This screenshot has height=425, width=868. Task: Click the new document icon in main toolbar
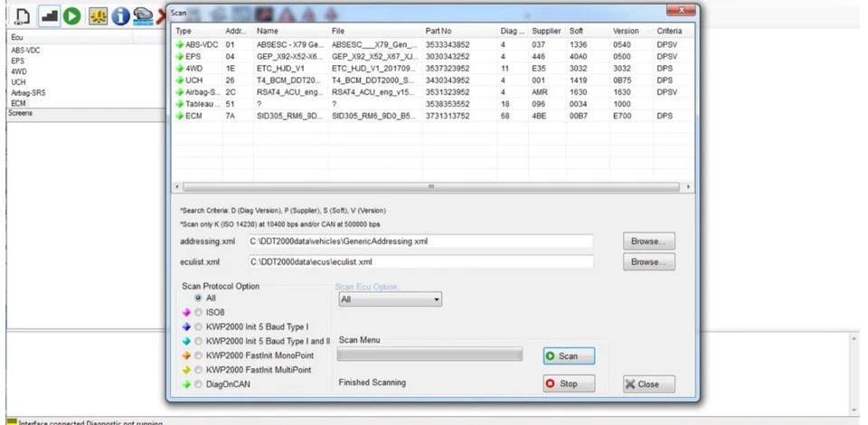[x=22, y=16]
